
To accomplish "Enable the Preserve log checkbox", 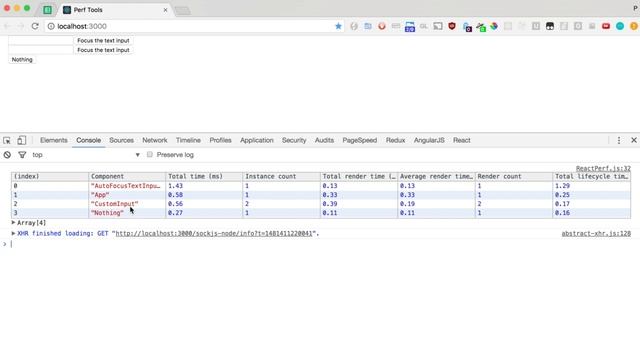I will pos(150,154).
